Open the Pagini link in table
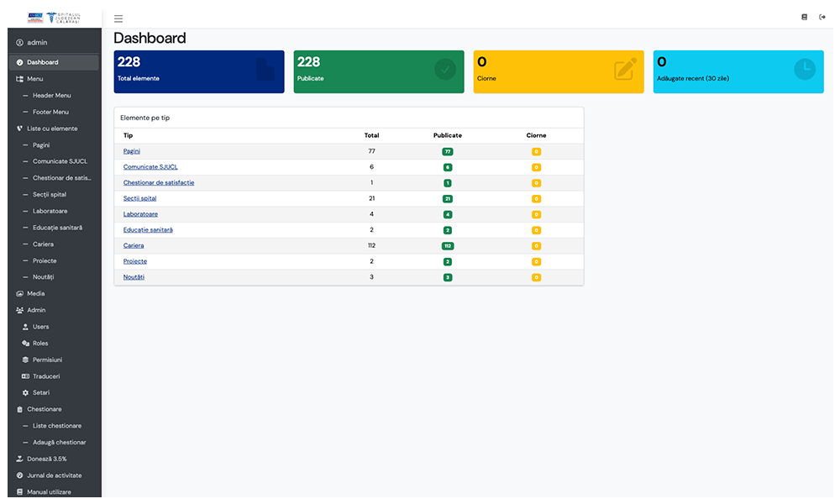 click(x=132, y=151)
